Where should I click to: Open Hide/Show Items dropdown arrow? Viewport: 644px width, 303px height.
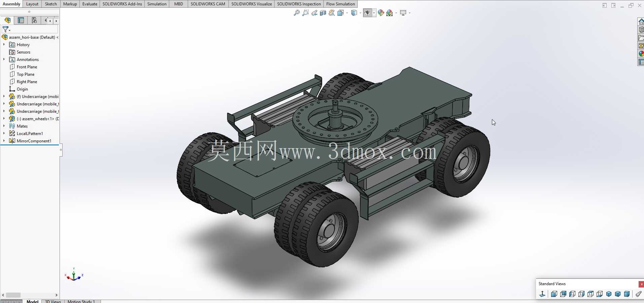374,13
